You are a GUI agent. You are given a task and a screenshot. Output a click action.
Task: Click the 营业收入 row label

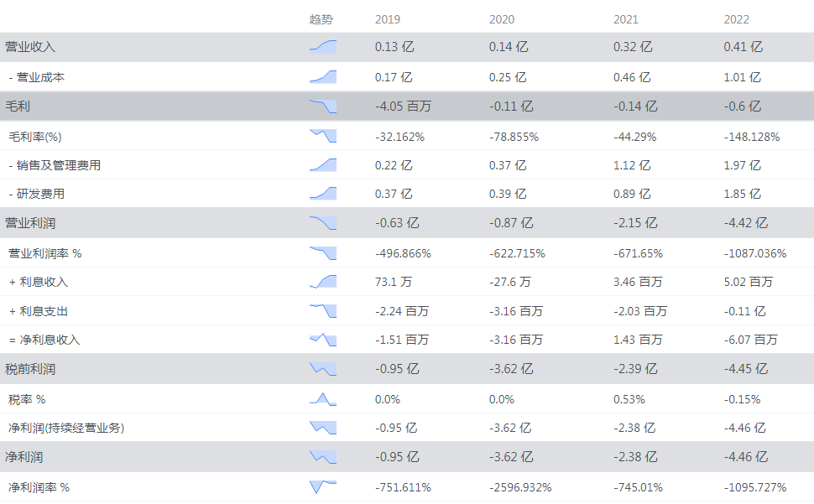click(30, 47)
